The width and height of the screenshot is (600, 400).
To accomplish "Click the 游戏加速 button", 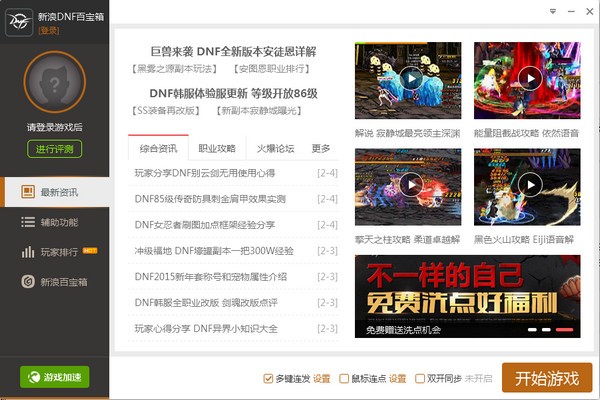I will click(54, 377).
